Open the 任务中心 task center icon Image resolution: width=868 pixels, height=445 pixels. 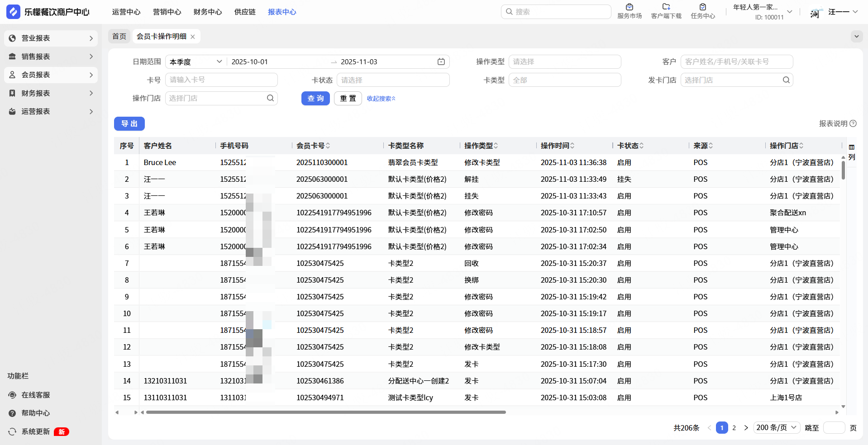[x=702, y=7]
